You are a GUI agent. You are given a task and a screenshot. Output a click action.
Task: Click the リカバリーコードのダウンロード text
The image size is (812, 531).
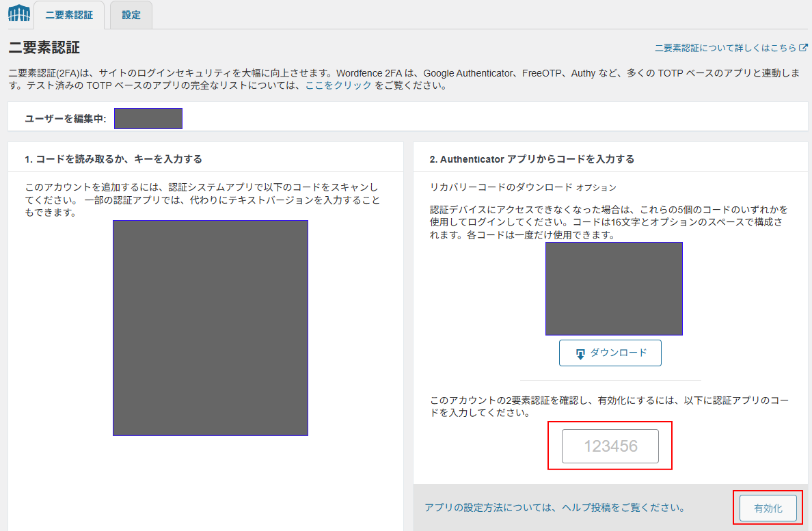(x=501, y=187)
